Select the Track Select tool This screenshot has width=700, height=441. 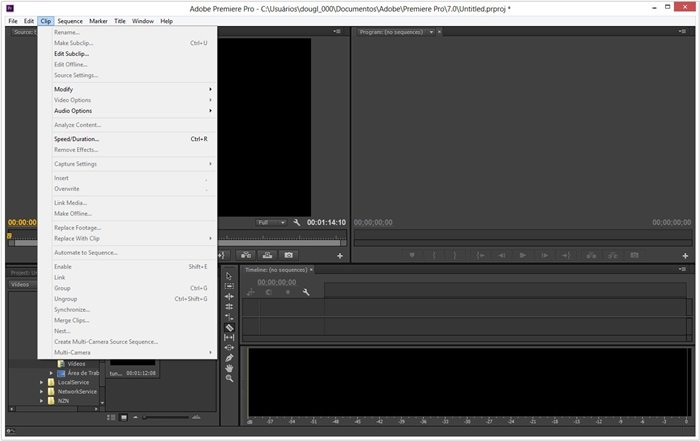point(229,286)
